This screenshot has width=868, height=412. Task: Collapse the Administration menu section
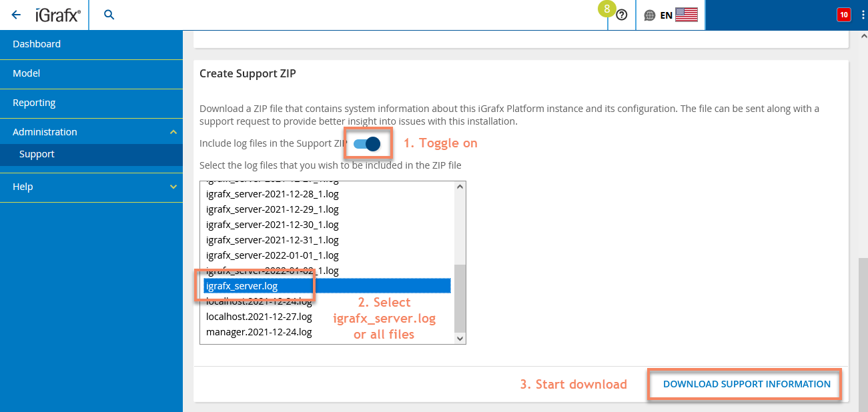173,132
